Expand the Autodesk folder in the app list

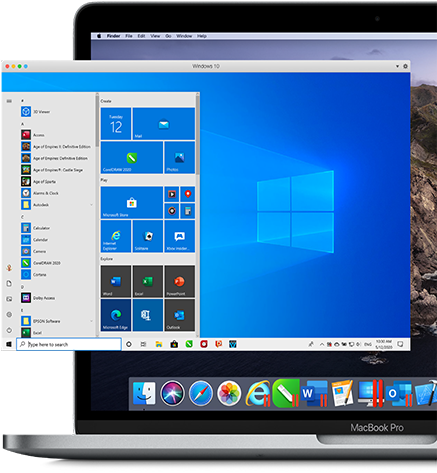[x=91, y=205]
